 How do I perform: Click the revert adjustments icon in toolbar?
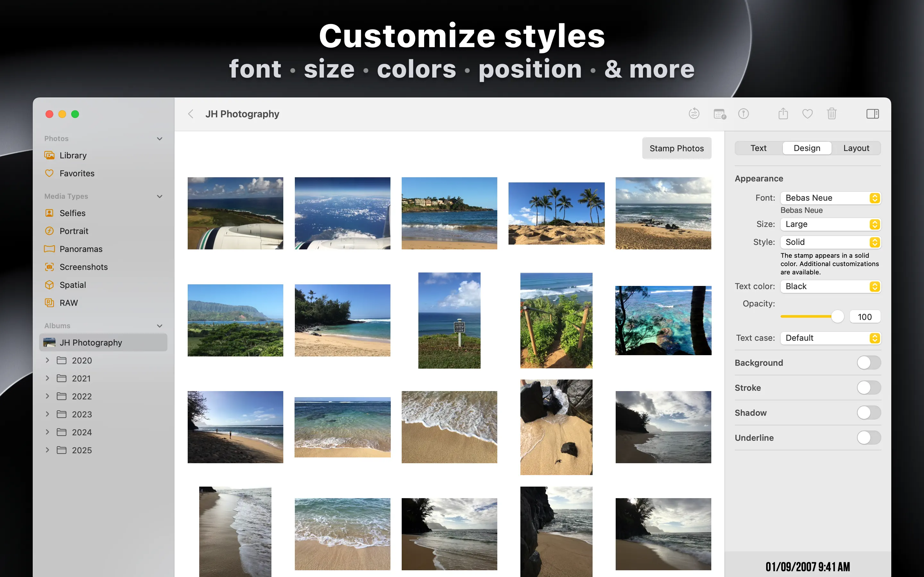[x=694, y=114]
